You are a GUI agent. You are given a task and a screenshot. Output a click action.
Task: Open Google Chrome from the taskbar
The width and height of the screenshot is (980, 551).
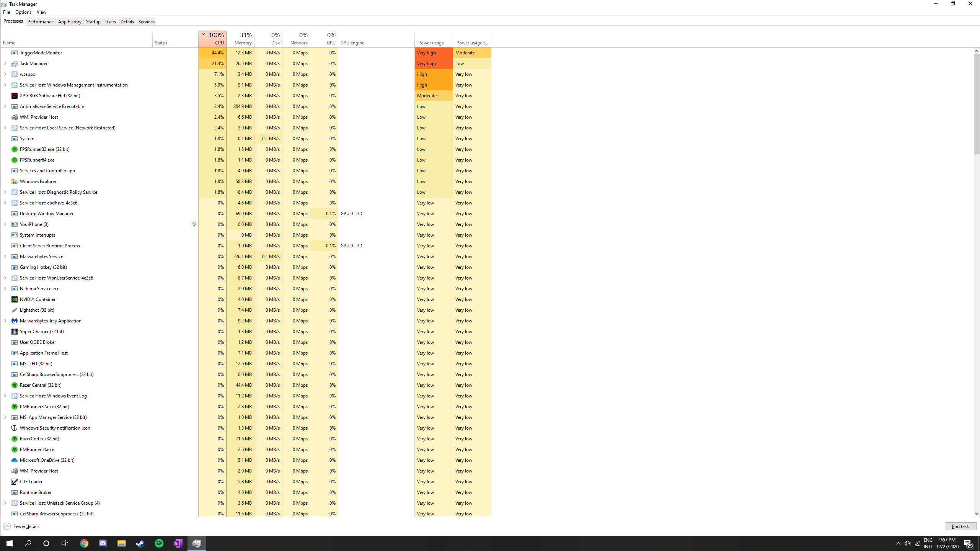84,543
